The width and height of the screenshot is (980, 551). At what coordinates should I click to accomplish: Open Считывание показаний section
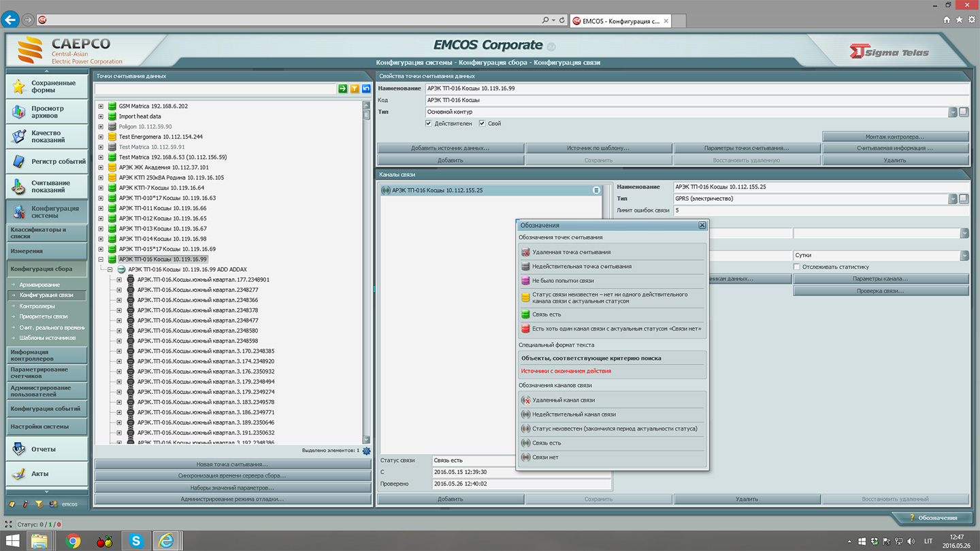pyautogui.click(x=47, y=186)
